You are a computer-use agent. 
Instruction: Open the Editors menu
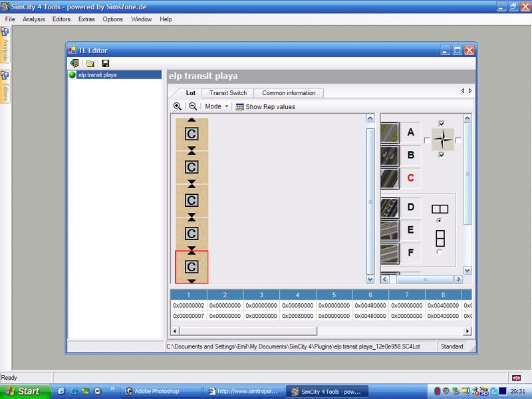click(x=61, y=19)
